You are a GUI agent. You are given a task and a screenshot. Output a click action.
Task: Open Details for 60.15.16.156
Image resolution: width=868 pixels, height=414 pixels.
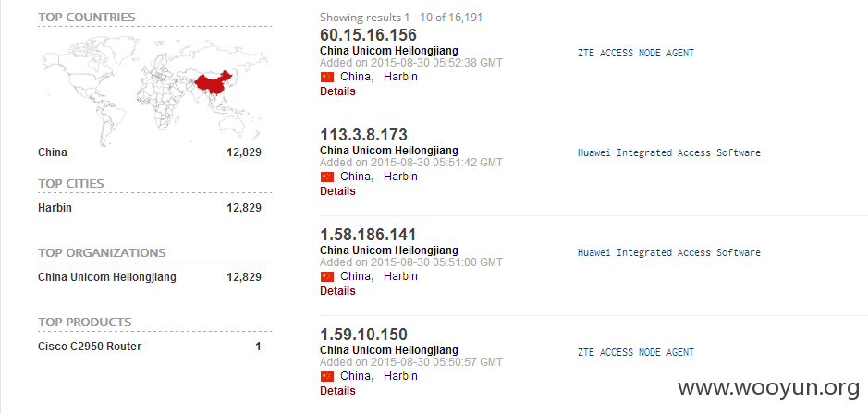tap(337, 91)
